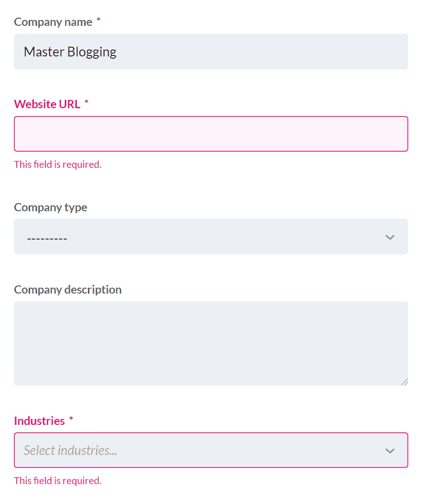The image size is (424, 504).
Task: Click the required asterisk beside Company name
Action: (x=99, y=20)
